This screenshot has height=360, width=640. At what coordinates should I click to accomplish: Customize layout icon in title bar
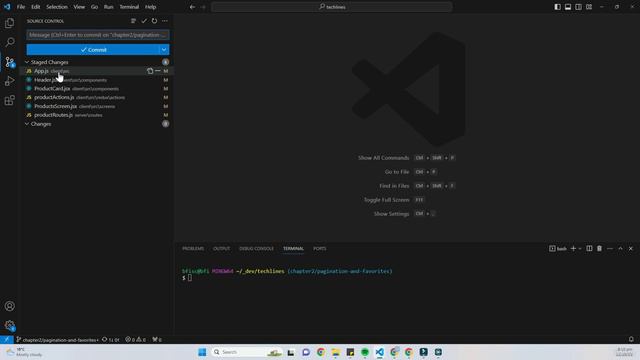(589, 7)
